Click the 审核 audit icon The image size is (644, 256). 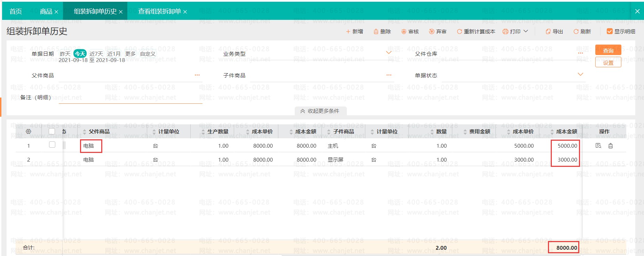tap(404, 32)
